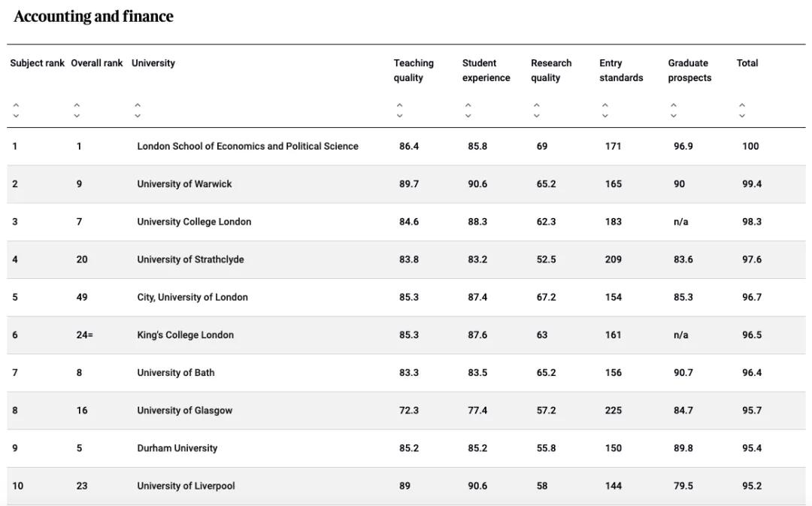The image size is (812, 506).
Task: Click the Graduate prospects column header
Action: [x=689, y=70]
